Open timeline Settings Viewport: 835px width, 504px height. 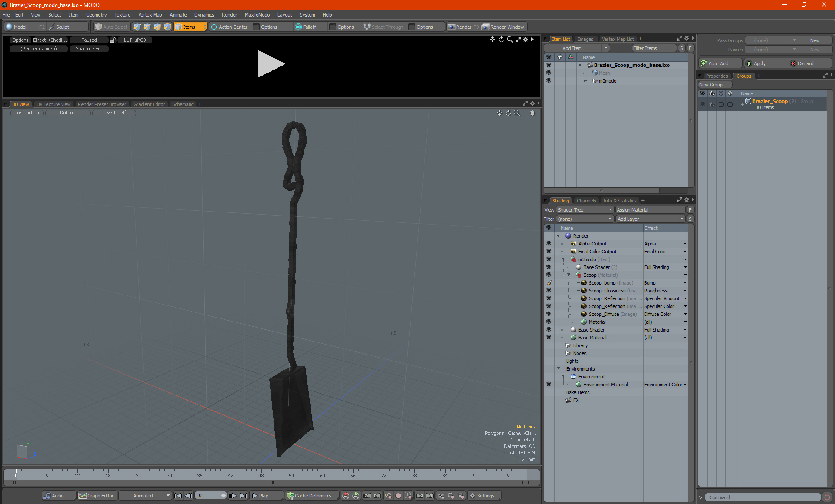point(484,496)
